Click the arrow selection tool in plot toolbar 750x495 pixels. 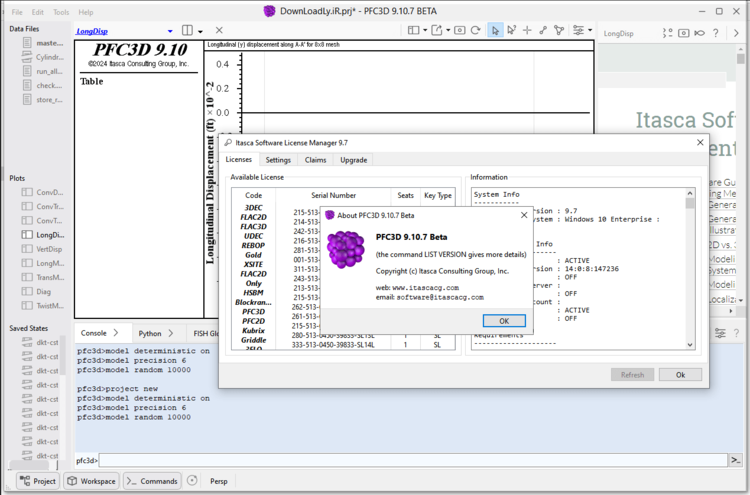495,30
